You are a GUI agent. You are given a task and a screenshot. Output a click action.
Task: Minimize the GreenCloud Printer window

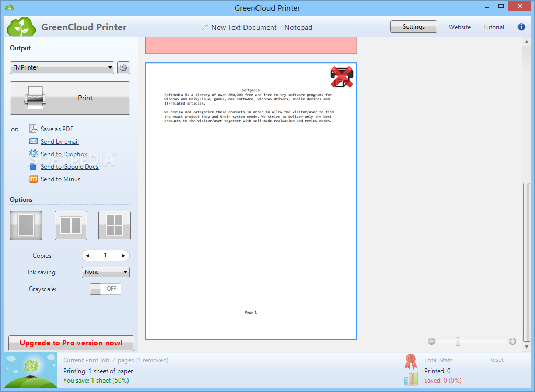487,7
